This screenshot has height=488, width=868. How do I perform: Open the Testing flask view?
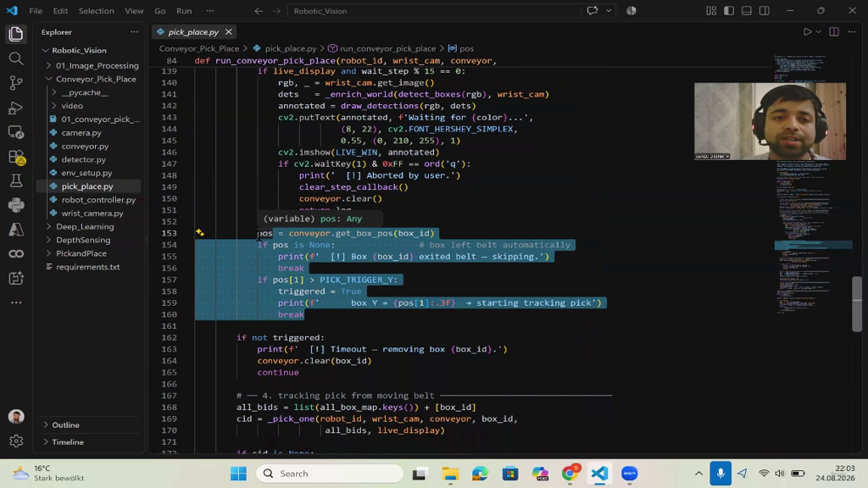tap(16, 181)
